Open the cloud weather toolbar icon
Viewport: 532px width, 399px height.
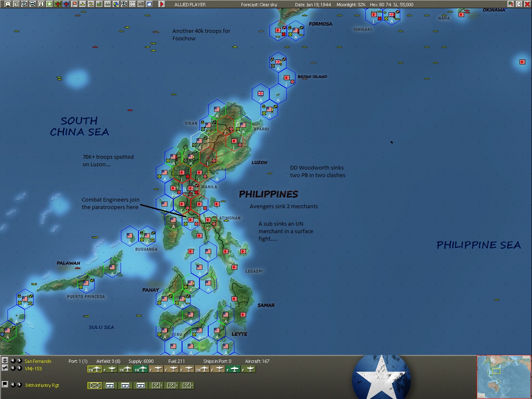pos(149,4)
